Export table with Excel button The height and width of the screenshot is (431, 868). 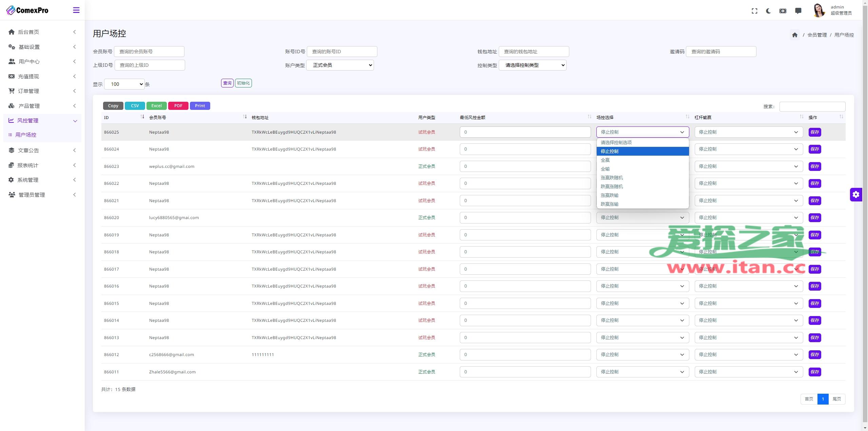point(156,106)
